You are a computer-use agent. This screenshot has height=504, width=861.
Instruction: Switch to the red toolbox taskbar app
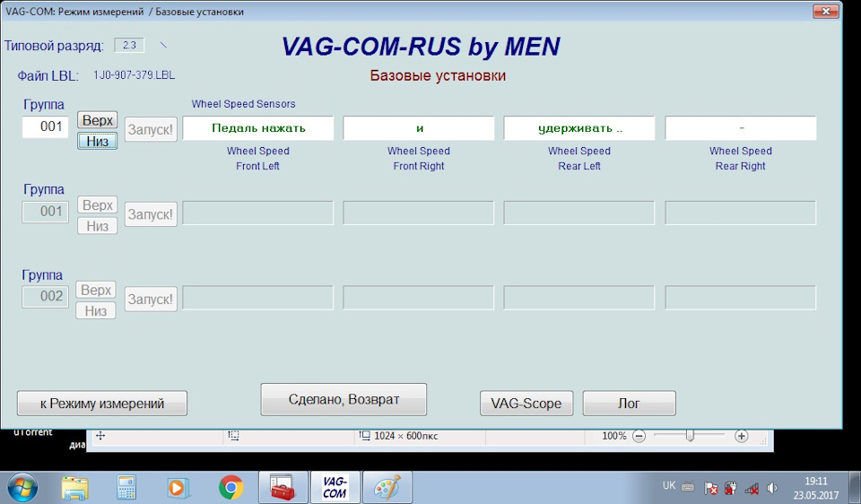coord(283,488)
